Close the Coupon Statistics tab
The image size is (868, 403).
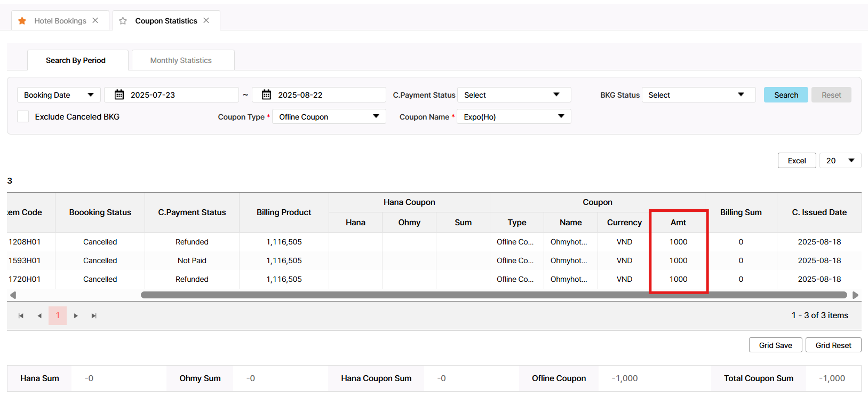[206, 20]
